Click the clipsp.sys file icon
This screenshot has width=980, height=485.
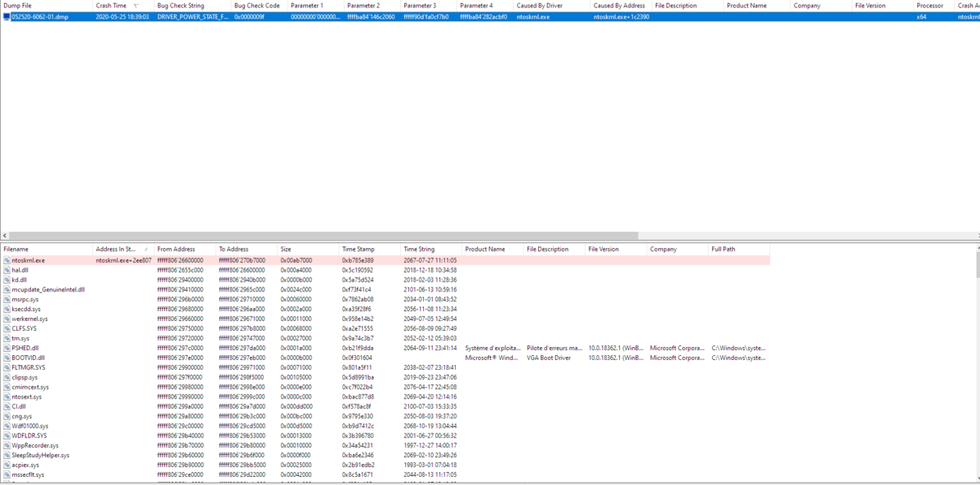click(x=7, y=377)
